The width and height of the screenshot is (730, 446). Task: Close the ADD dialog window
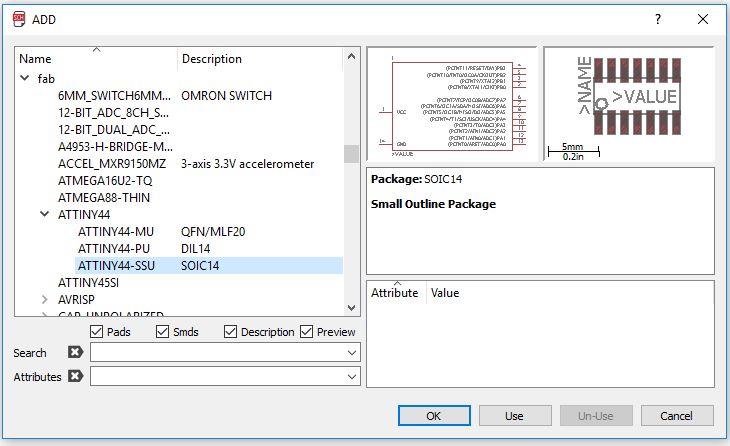point(703,19)
